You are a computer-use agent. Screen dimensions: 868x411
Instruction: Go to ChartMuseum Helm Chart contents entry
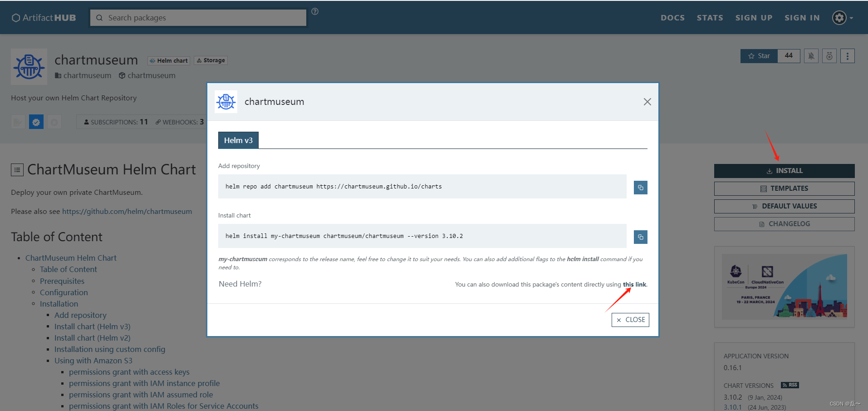point(71,258)
